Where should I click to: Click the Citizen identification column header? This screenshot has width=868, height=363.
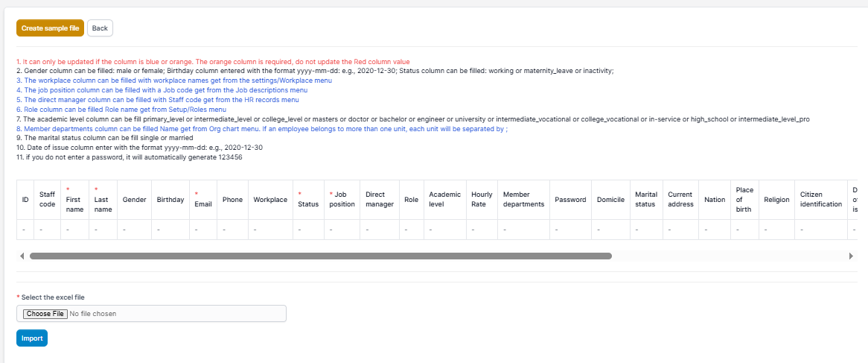820,200
